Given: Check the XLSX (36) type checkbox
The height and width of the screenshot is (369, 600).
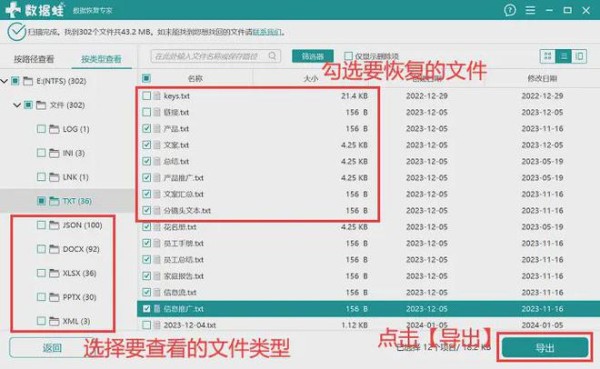Looking at the screenshot, I should [41, 273].
